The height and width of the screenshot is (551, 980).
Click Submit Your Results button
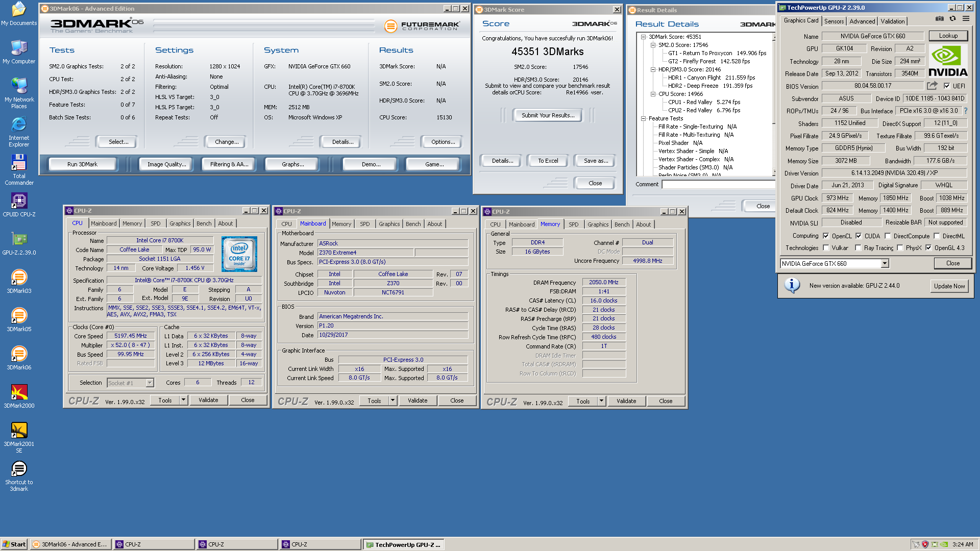[548, 115]
